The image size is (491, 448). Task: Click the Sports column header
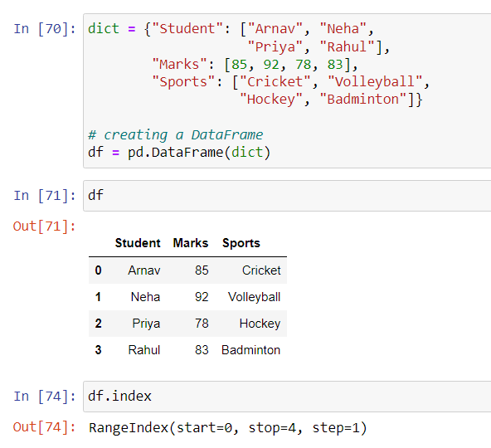[x=241, y=243]
